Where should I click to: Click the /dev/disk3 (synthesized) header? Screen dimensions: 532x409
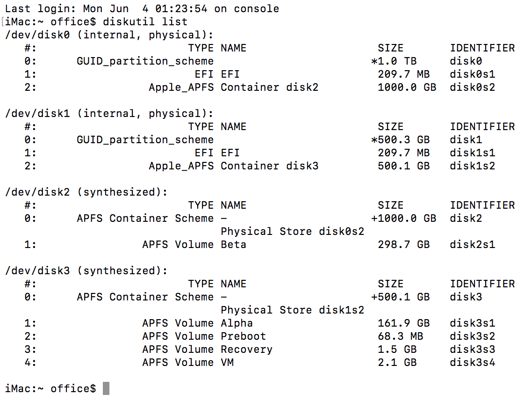tap(86, 271)
